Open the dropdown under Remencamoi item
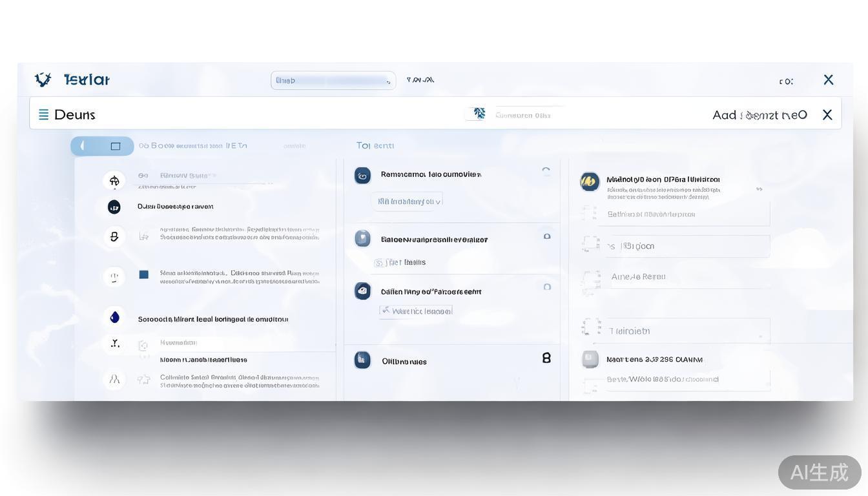 [x=407, y=201]
